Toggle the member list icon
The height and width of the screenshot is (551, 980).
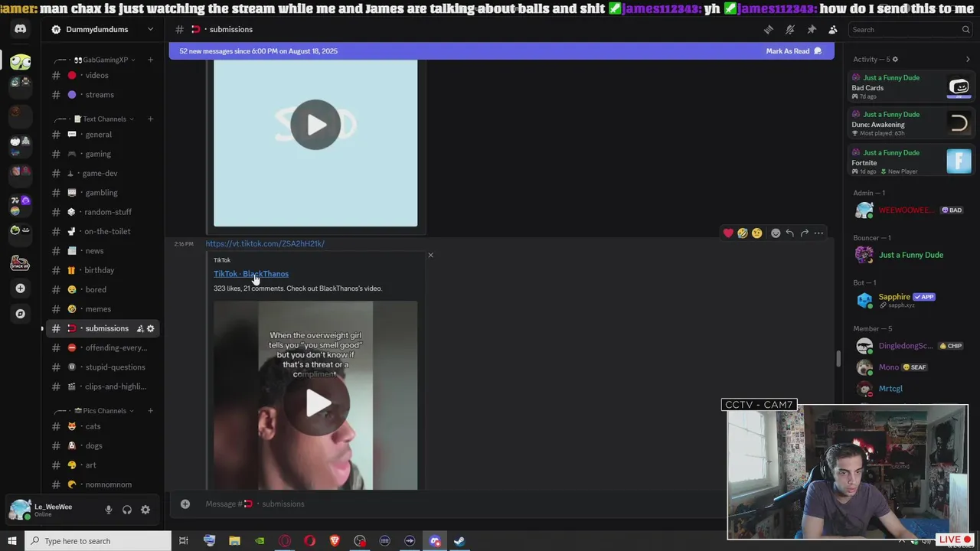click(x=833, y=29)
